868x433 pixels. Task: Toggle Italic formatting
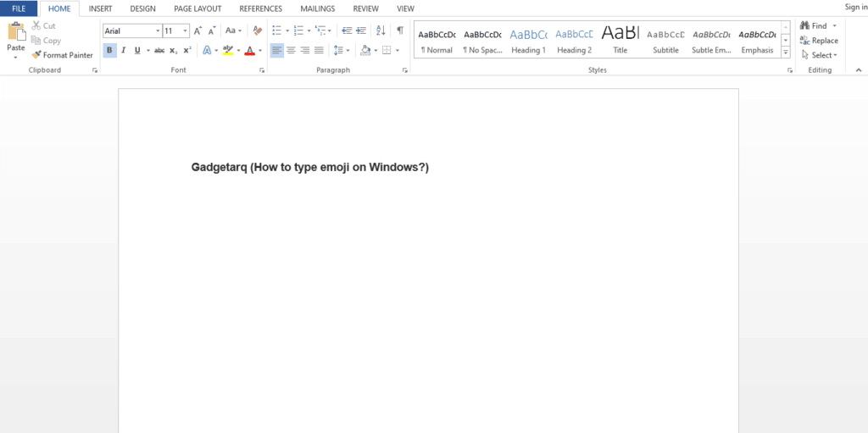click(124, 50)
